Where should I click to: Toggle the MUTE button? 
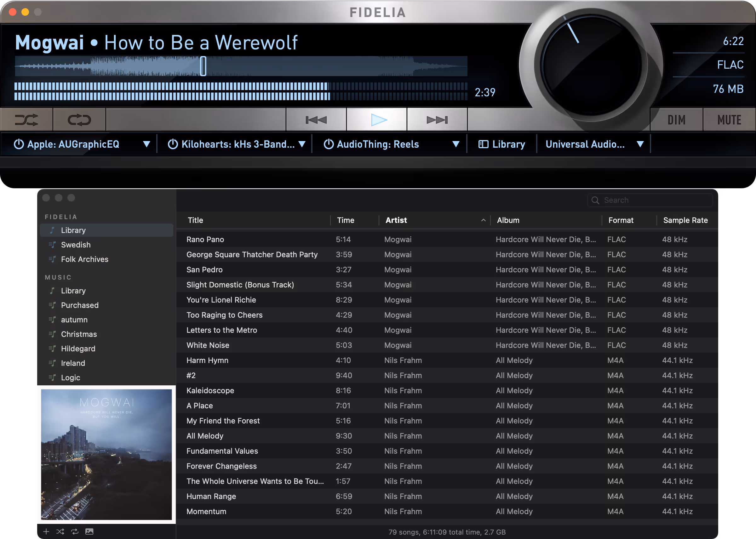point(729,120)
